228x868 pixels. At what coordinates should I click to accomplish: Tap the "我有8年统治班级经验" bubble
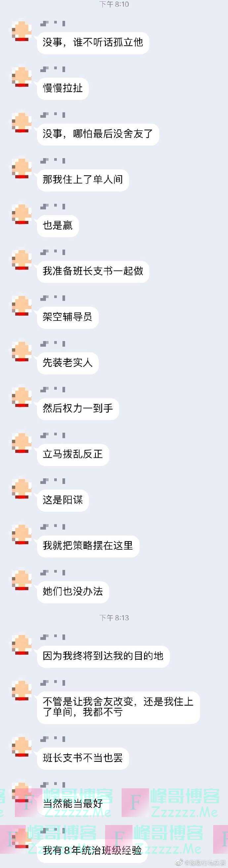pos(93,850)
